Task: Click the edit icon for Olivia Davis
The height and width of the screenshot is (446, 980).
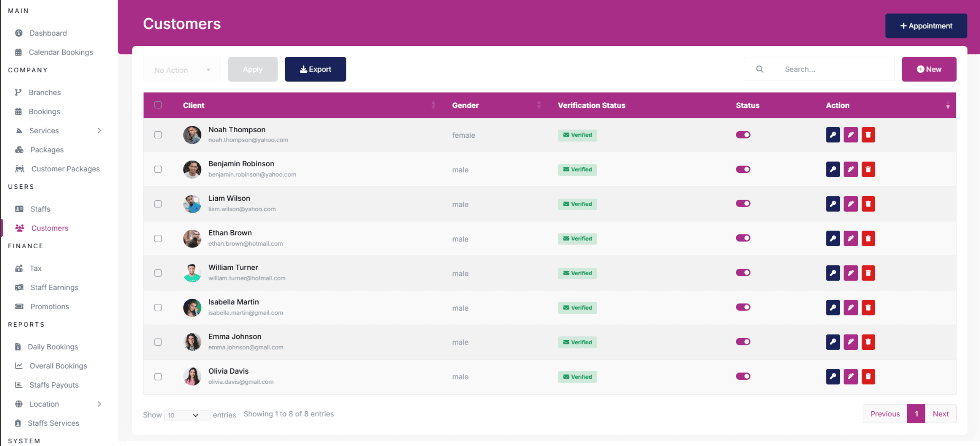Action: point(850,377)
